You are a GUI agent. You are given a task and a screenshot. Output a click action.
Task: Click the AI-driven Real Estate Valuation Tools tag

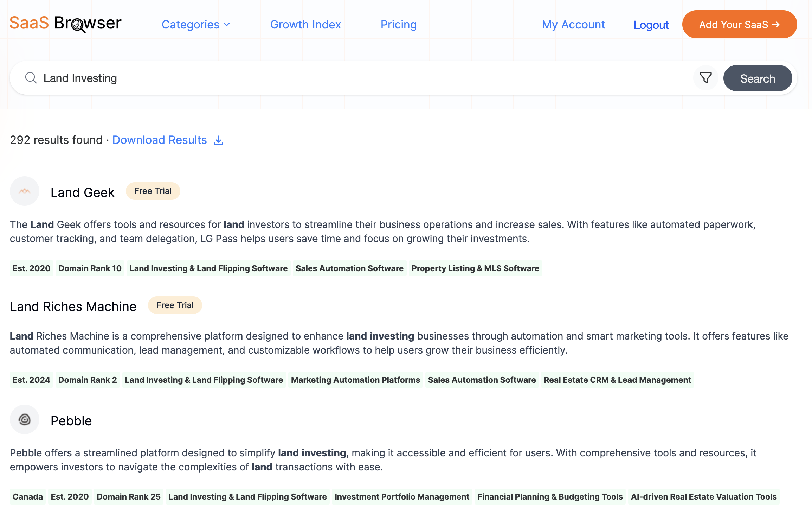pos(704,497)
